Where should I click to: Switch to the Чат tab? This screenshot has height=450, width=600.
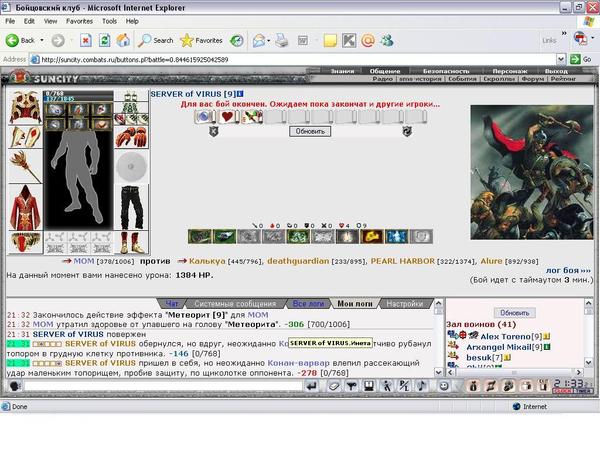(x=172, y=303)
